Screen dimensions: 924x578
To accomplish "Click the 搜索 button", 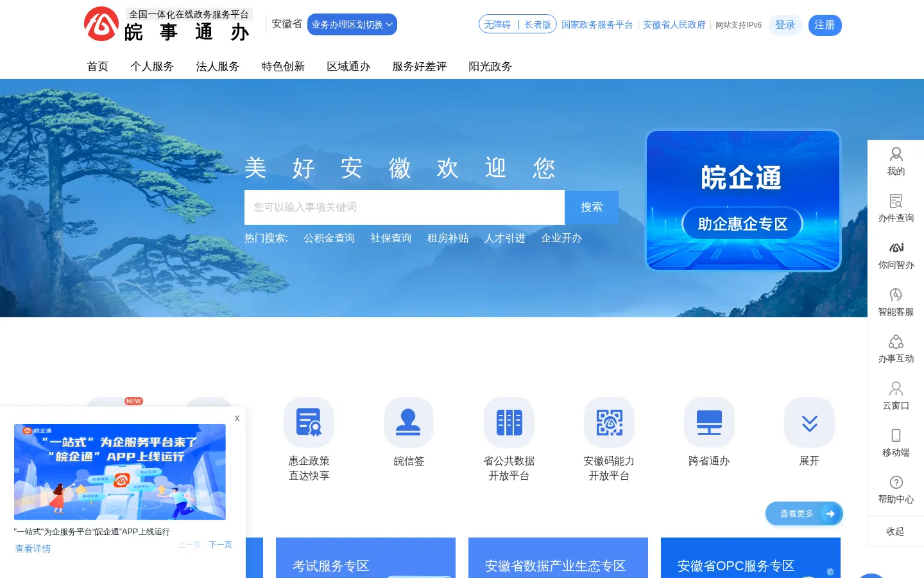I will (592, 207).
